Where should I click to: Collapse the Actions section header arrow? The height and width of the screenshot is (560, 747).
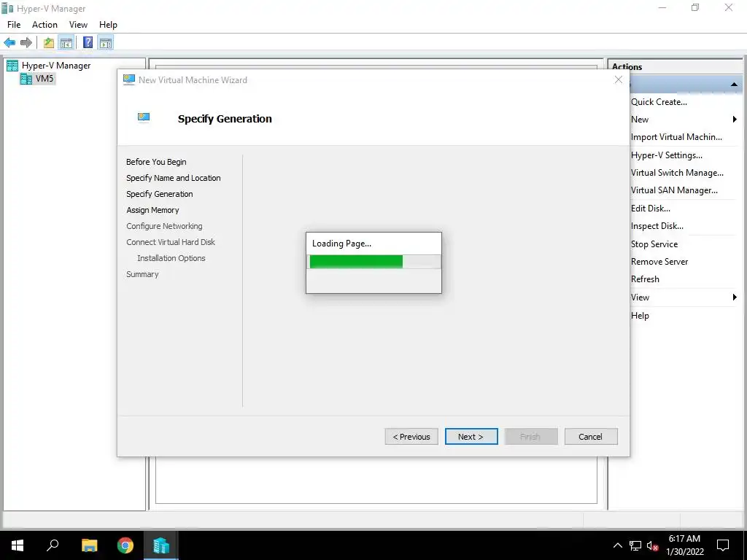[734, 85]
